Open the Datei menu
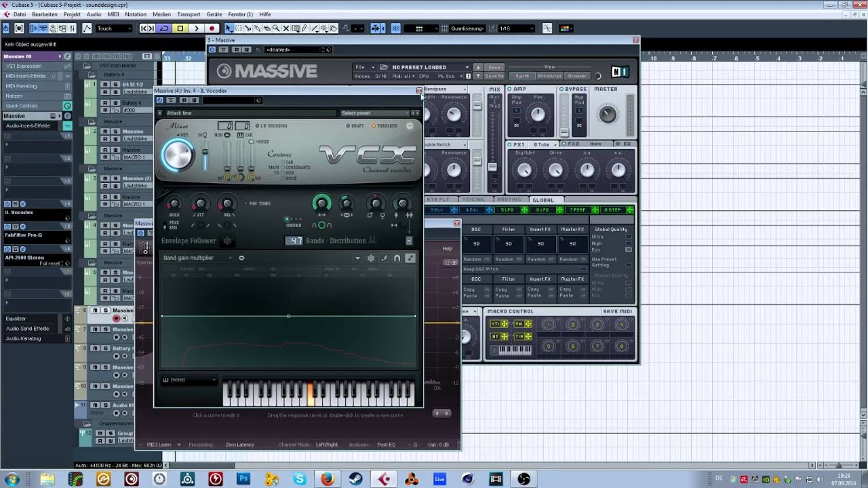 tap(20, 14)
